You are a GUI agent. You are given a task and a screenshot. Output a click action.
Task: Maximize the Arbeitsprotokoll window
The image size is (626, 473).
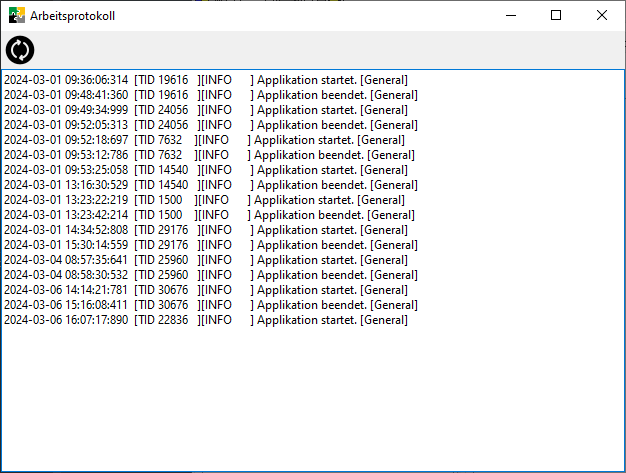point(556,15)
